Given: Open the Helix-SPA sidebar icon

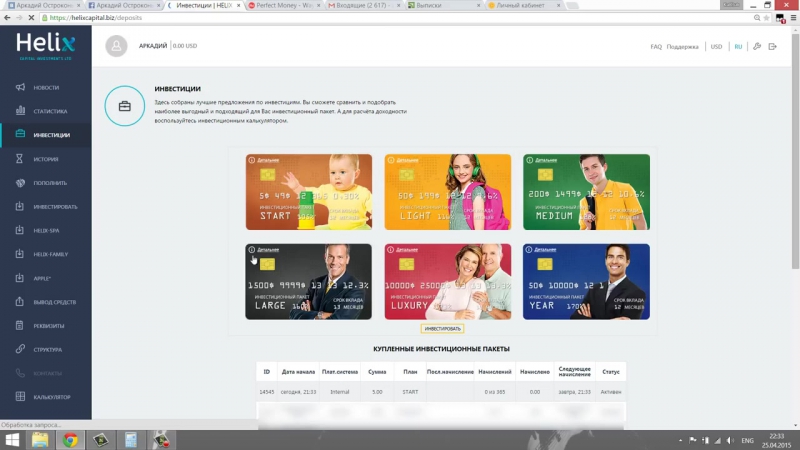Looking at the screenshot, I should pyautogui.click(x=19, y=230).
